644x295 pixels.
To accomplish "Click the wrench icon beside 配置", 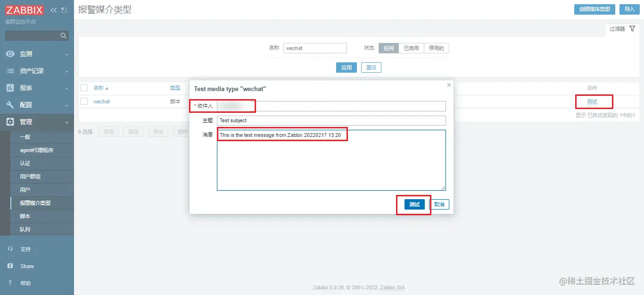I will [x=10, y=105].
